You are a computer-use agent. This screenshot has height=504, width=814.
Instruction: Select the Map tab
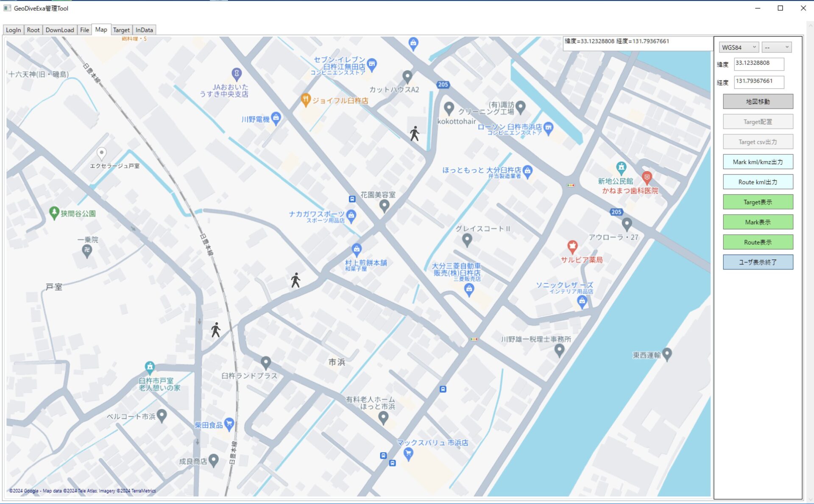point(101,29)
